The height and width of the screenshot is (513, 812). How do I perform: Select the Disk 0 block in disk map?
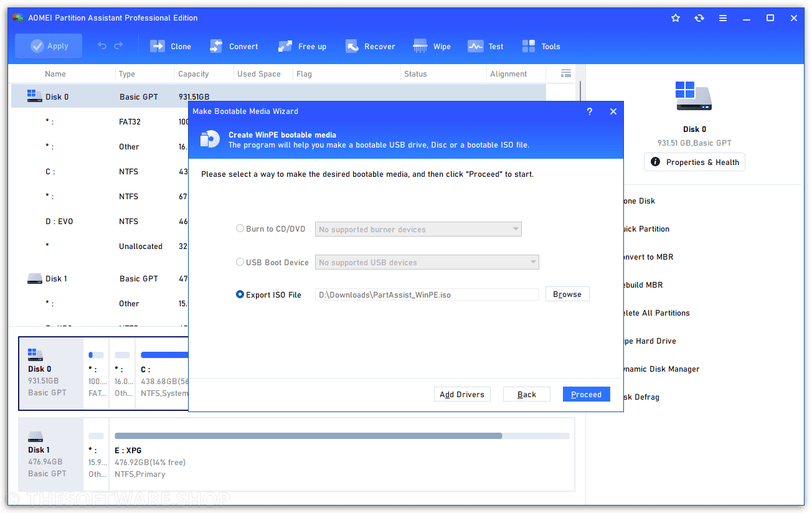[x=51, y=374]
